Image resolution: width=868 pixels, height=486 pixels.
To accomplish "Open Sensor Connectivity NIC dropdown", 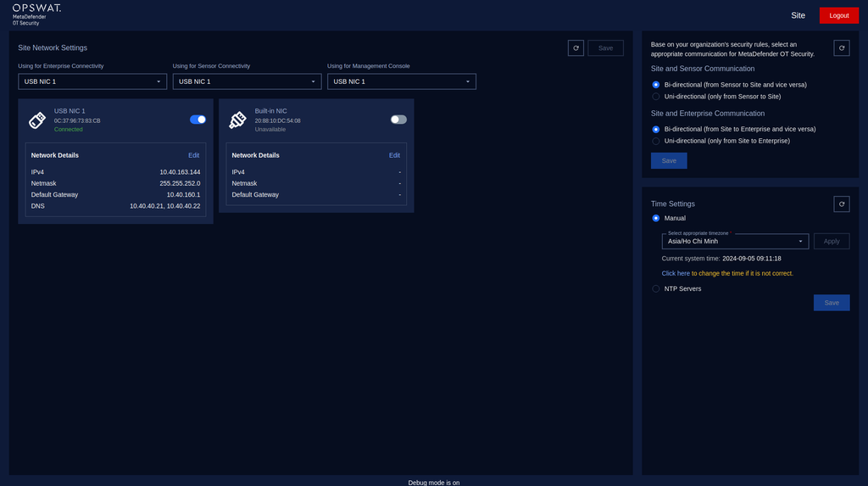I will click(x=247, y=81).
